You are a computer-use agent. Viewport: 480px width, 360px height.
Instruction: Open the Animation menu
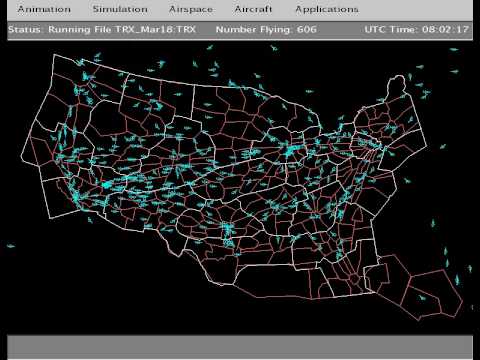[x=44, y=9]
